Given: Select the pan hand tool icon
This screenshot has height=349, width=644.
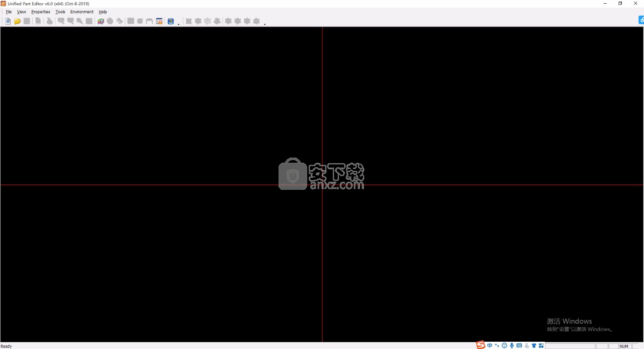Looking at the screenshot, I should pos(50,21).
